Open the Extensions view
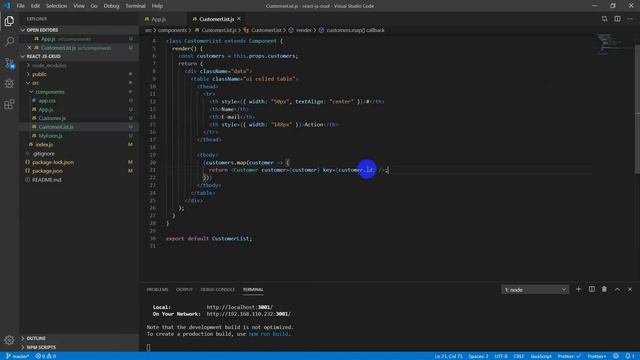The width and height of the screenshot is (640, 360). pos(9,104)
